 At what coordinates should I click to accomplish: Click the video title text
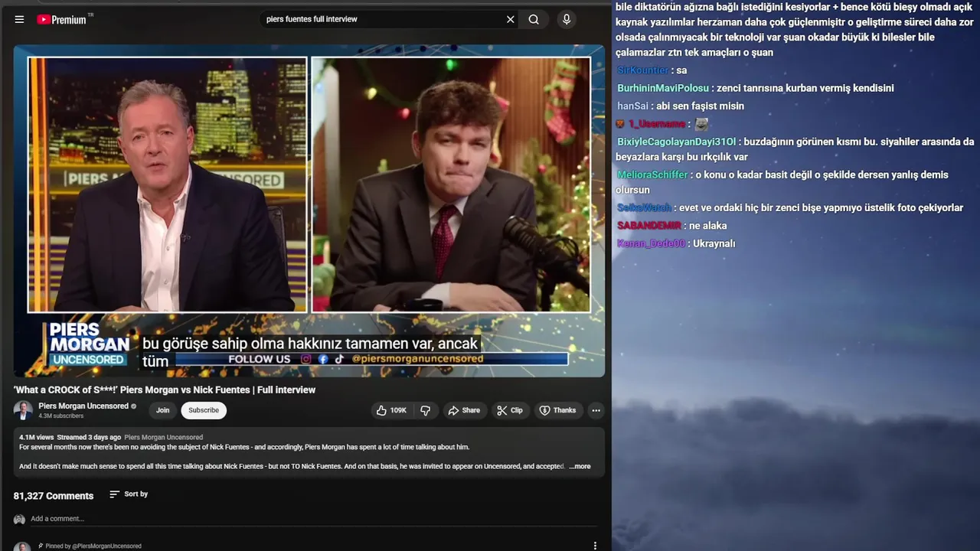(165, 390)
